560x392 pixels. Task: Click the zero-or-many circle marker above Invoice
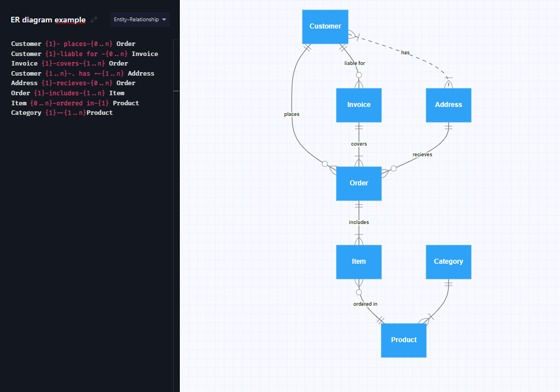pos(359,75)
